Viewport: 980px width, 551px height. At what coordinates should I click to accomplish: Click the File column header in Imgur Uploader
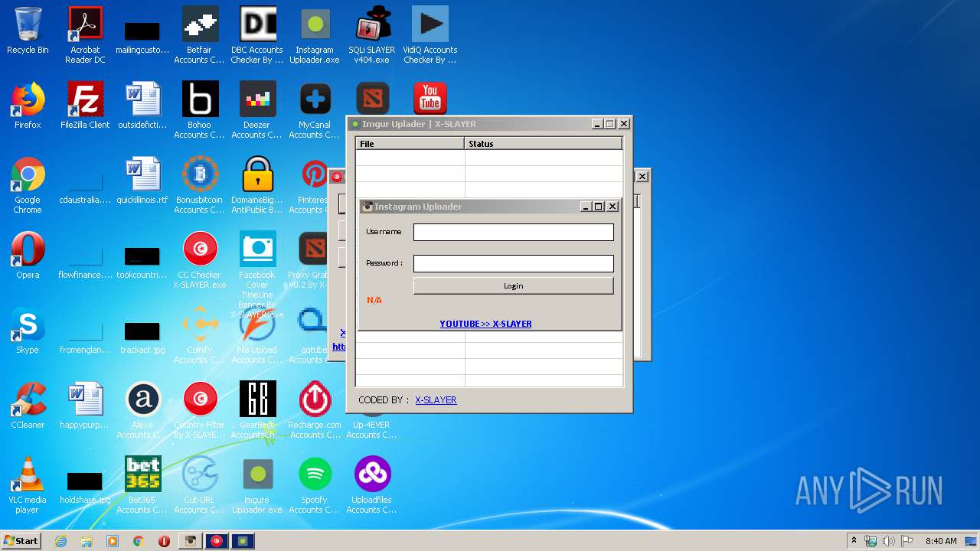410,143
